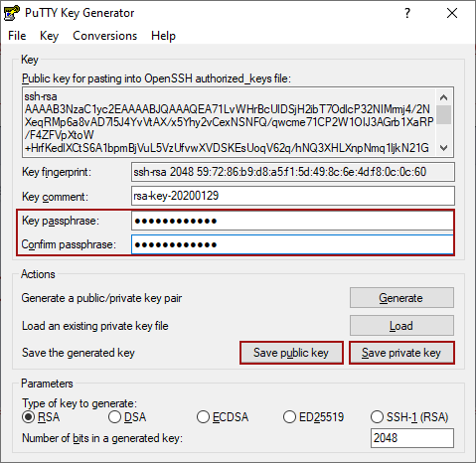Click Save public key button

pos(291,353)
